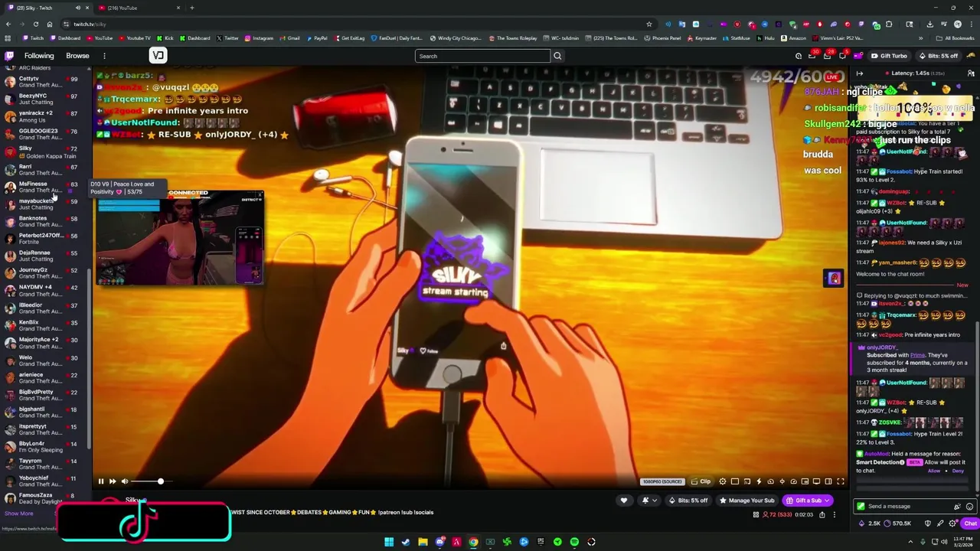Share the stream via share icon
The height and width of the screenshot is (551, 980).
[x=822, y=515]
